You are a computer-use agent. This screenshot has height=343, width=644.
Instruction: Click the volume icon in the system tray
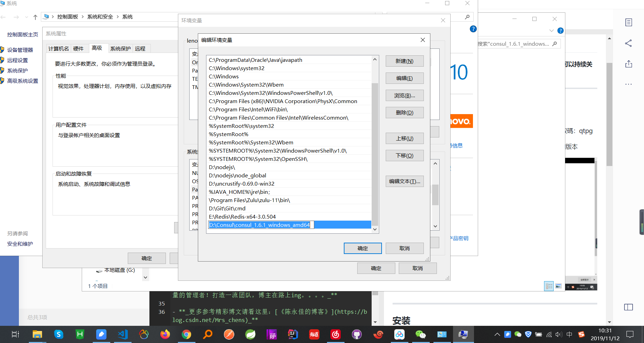click(558, 334)
